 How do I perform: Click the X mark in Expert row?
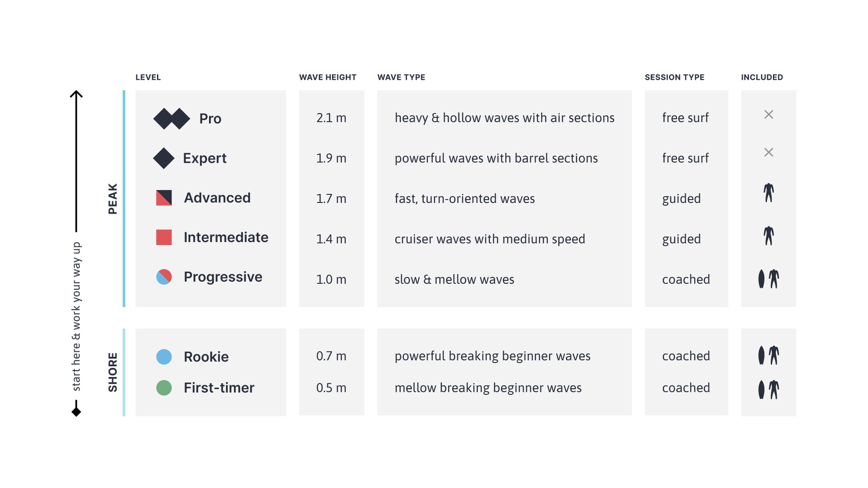pos(769,152)
